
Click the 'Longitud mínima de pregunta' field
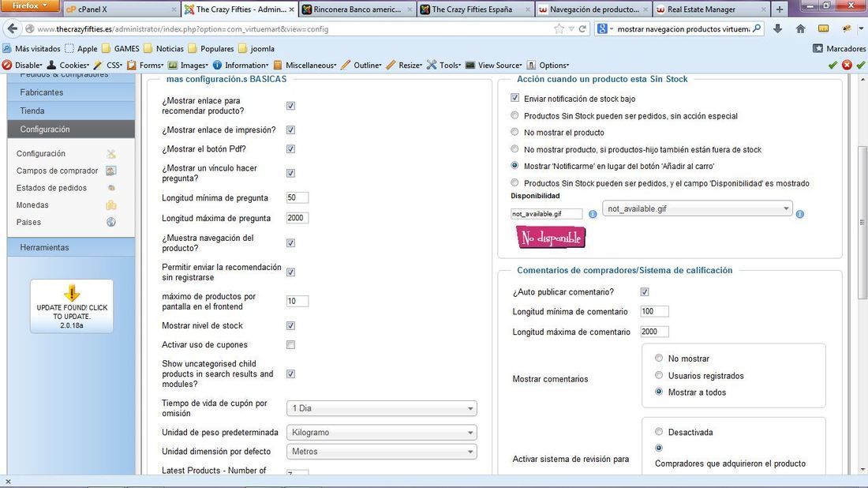(x=297, y=197)
